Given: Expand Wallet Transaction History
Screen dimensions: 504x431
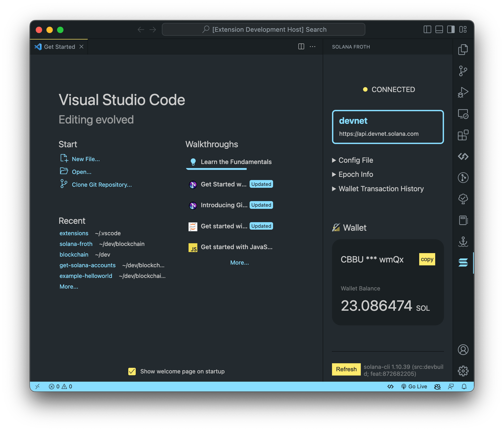Looking at the screenshot, I should pos(381,189).
